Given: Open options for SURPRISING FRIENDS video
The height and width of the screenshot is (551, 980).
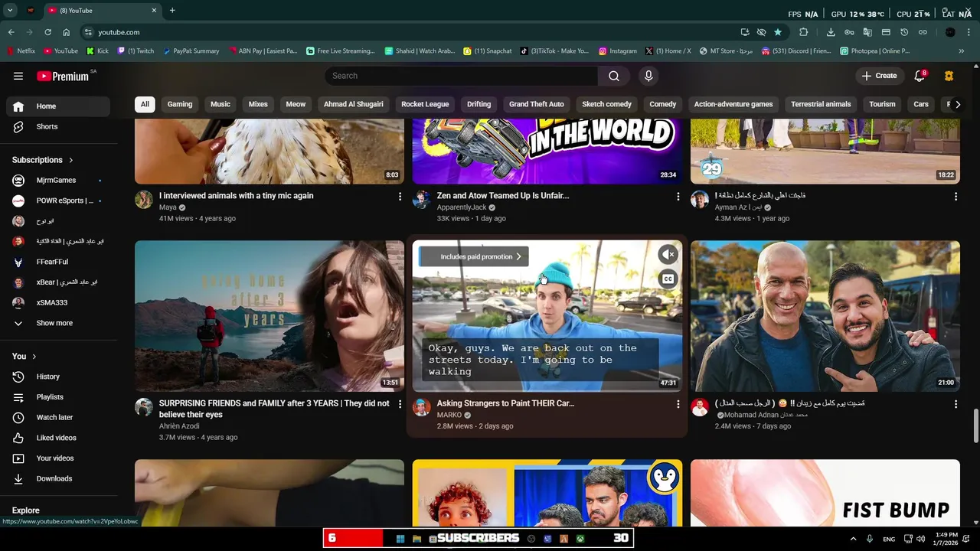Looking at the screenshot, I should 400,404.
